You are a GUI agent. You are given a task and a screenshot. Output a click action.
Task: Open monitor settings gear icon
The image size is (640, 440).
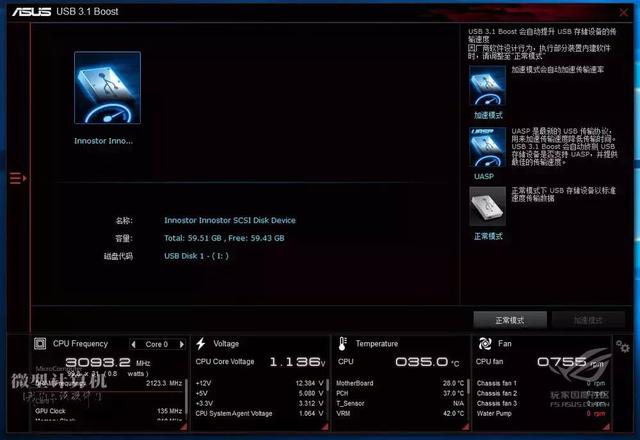point(623,347)
